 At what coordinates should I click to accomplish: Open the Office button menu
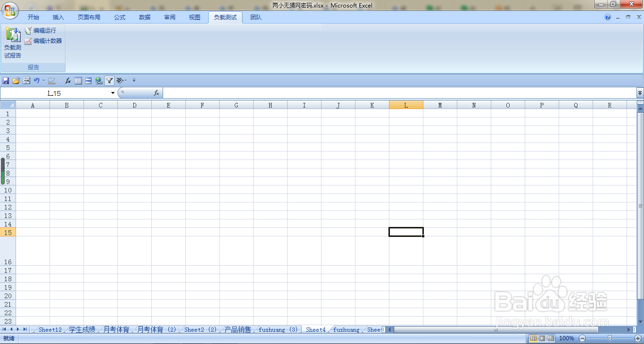[x=9, y=9]
